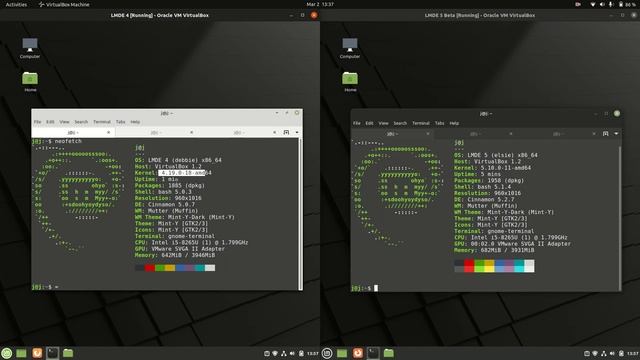The width and height of the screenshot is (640, 360).
Task: Click the shield update icon in LMDE 4 tray
Action: tap(275, 353)
